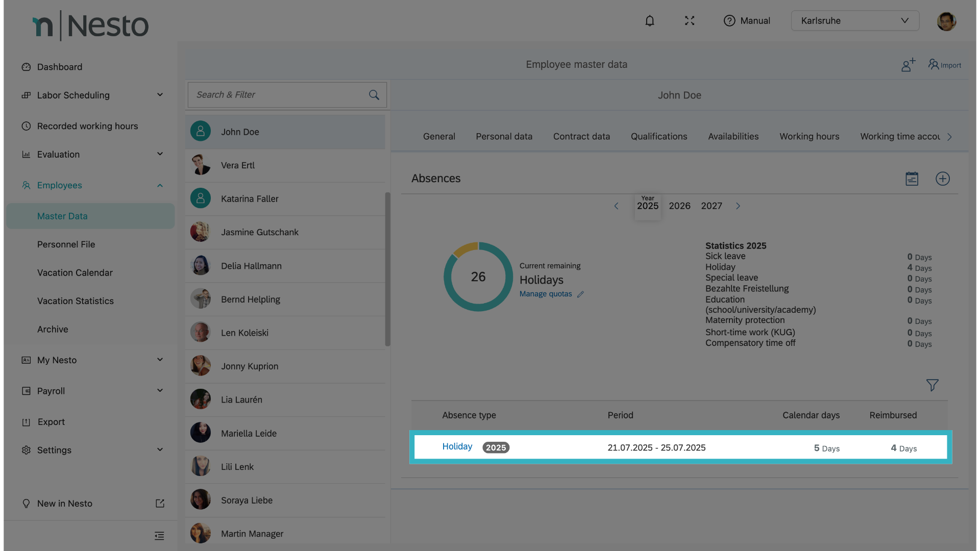Collapse sidebar with bottom menu icon
Image resolution: width=980 pixels, height=551 pixels.
tap(159, 536)
